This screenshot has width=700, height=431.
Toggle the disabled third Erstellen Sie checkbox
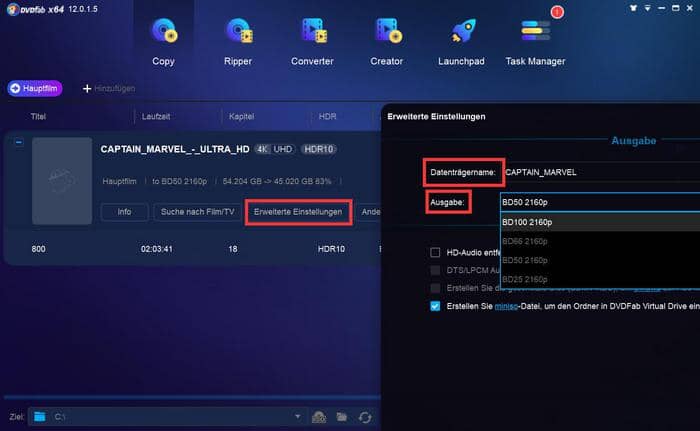click(x=435, y=288)
